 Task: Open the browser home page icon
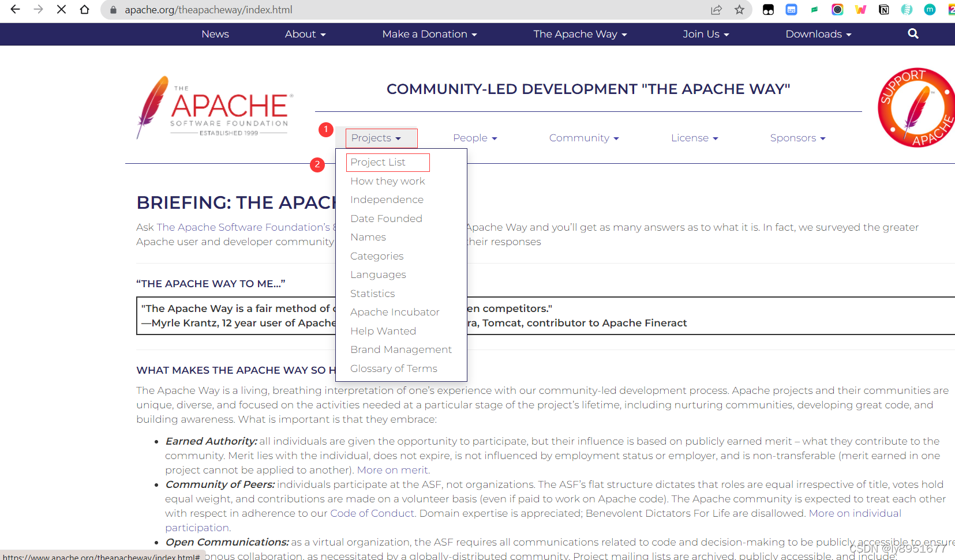click(x=85, y=9)
